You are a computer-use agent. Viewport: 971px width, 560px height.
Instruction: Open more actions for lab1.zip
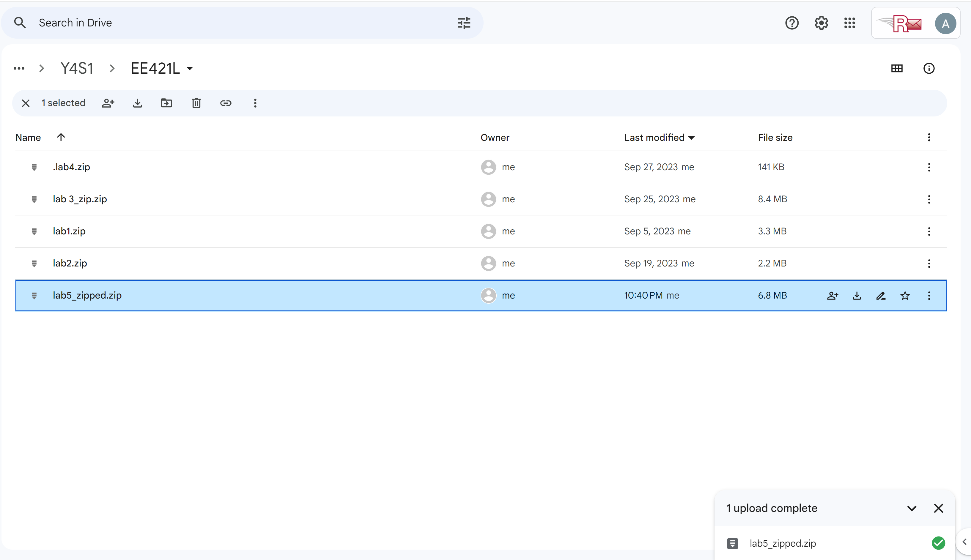[929, 231]
